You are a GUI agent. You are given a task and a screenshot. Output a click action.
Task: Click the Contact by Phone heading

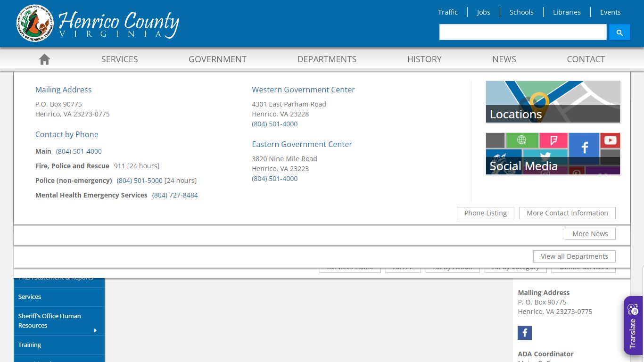[x=67, y=134]
